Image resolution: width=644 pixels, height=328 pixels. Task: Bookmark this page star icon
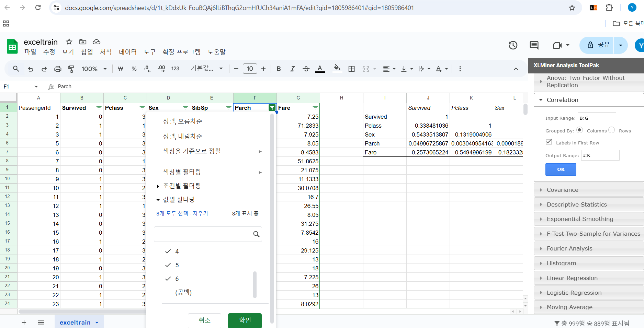pyautogui.click(x=572, y=8)
